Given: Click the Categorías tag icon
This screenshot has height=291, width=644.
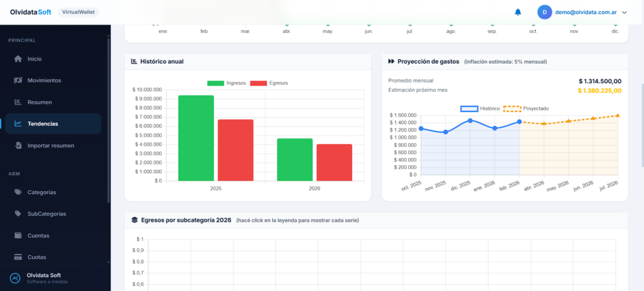Looking at the screenshot, I should (18, 192).
